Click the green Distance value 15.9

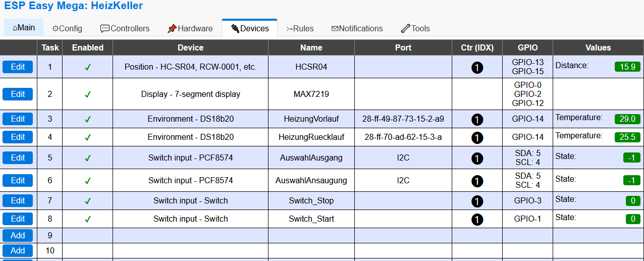(627, 67)
